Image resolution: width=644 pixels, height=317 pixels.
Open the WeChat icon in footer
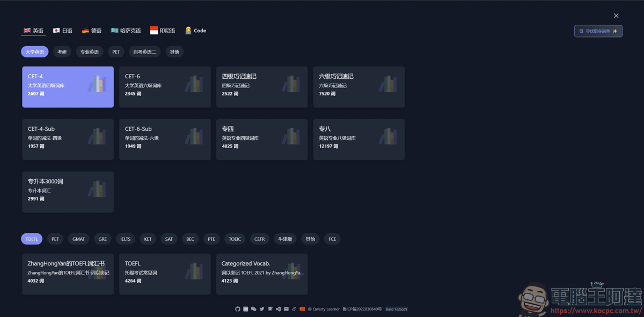click(x=254, y=309)
